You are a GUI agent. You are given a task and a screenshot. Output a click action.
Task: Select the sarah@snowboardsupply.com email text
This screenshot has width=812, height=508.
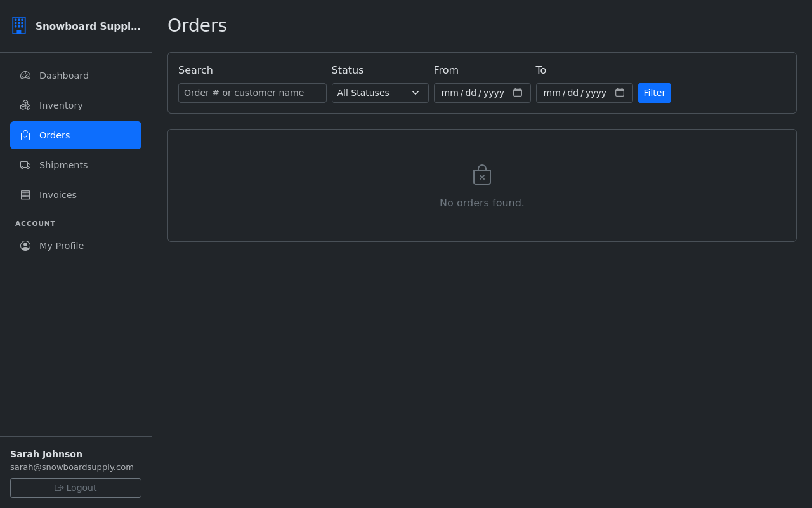(72, 467)
